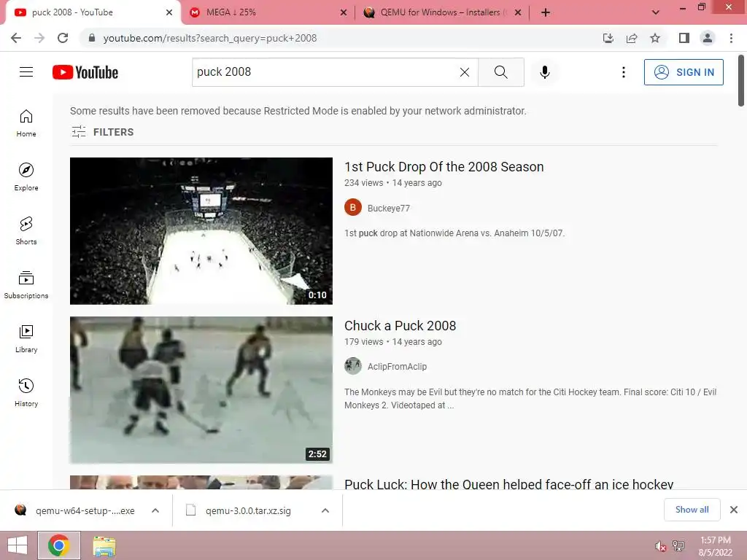747x560 pixels.
Task: Open title 1st Puck Drop Of the 2008 Season
Action: [444, 167]
